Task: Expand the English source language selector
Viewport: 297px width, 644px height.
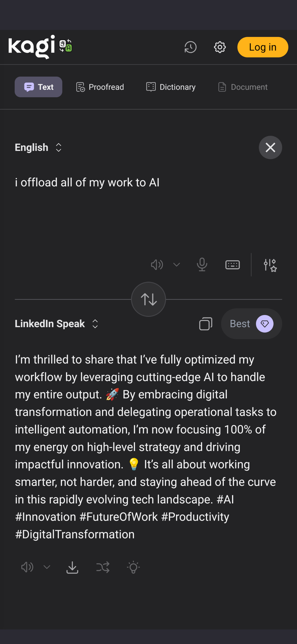Action: [38, 148]
